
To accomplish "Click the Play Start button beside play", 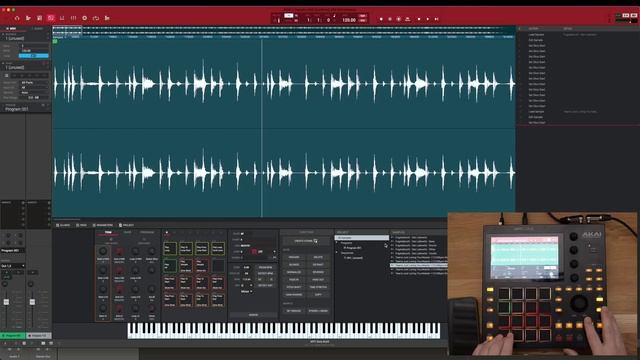I will pos(436,19).
